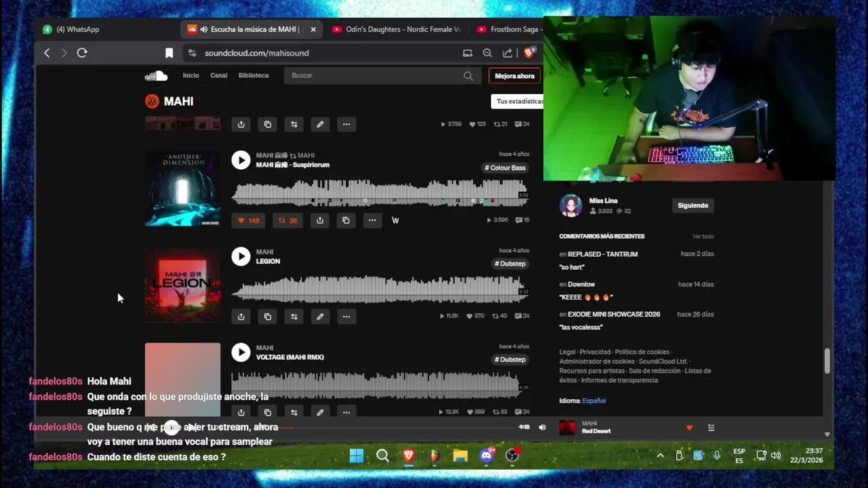Toggle repost on the LEGION track
This screenshot has height=488, width=868.
click(294, 317)
